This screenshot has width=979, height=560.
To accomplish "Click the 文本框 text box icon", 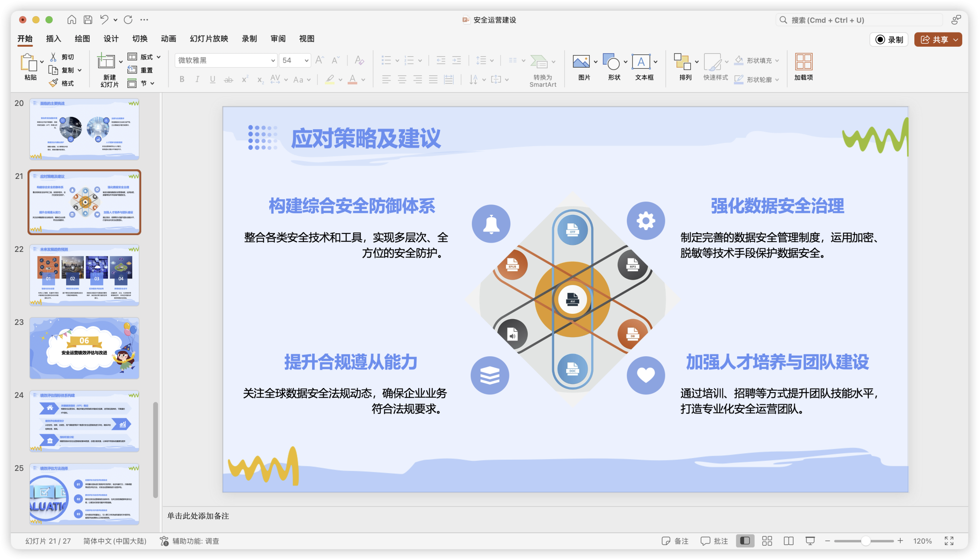I will (x=641, y=62).
